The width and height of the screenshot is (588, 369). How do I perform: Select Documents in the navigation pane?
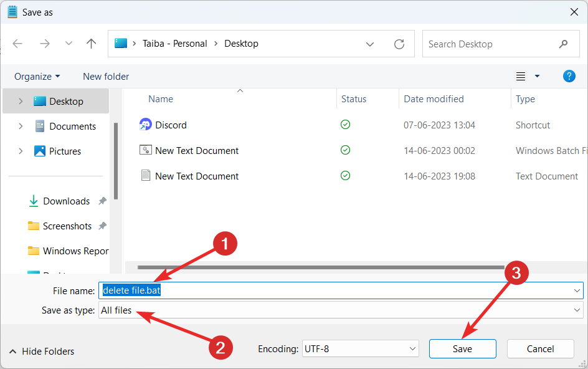pos(72,127)
